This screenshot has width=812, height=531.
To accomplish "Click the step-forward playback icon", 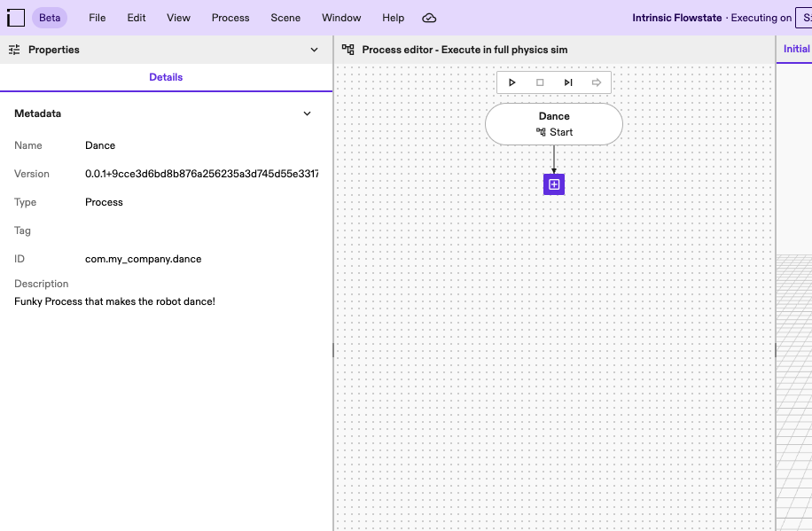I will (568, 82).
